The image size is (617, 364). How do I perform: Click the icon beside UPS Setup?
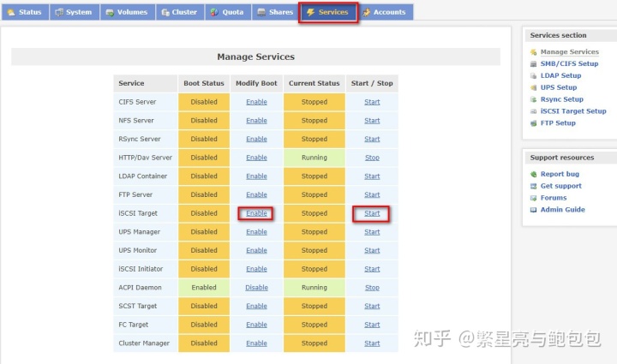click(x=534, y=87)
